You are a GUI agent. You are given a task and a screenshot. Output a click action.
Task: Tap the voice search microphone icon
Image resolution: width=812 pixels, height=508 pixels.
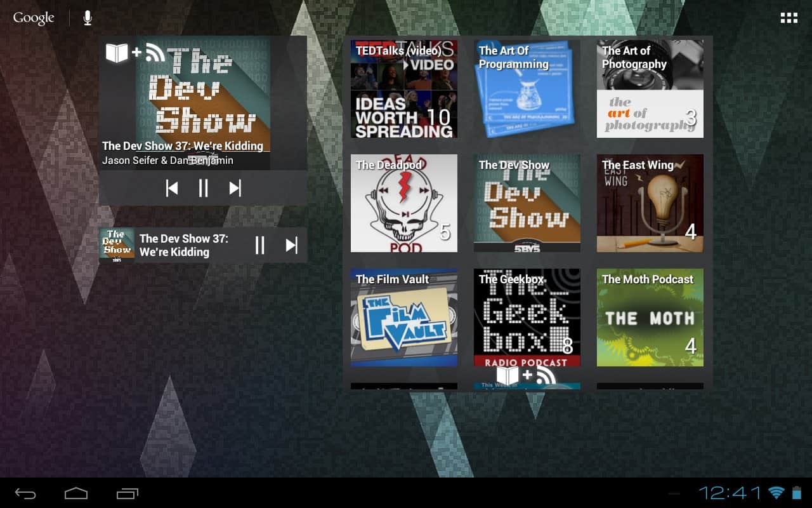click(x=88, y=18)
